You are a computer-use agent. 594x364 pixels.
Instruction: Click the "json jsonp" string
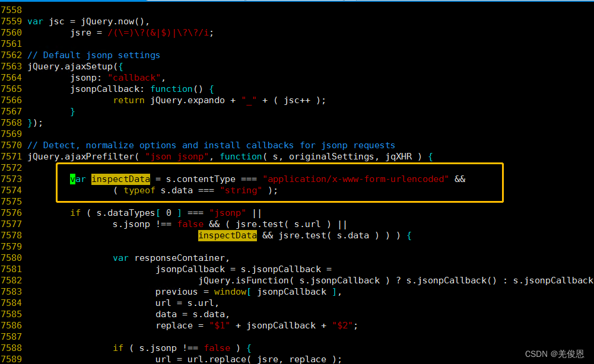click(177, 157)
